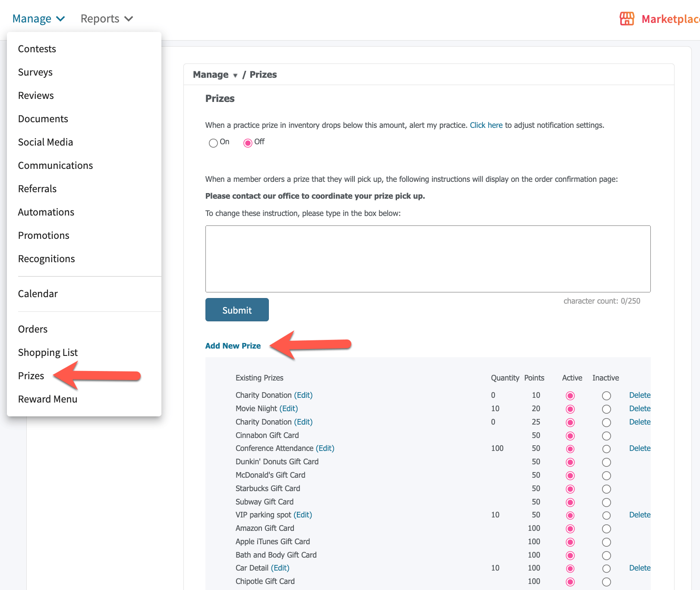The height and width of the screenshot is (590, 700).
Task: Select Automations from the menu
Action: (46, 212)
